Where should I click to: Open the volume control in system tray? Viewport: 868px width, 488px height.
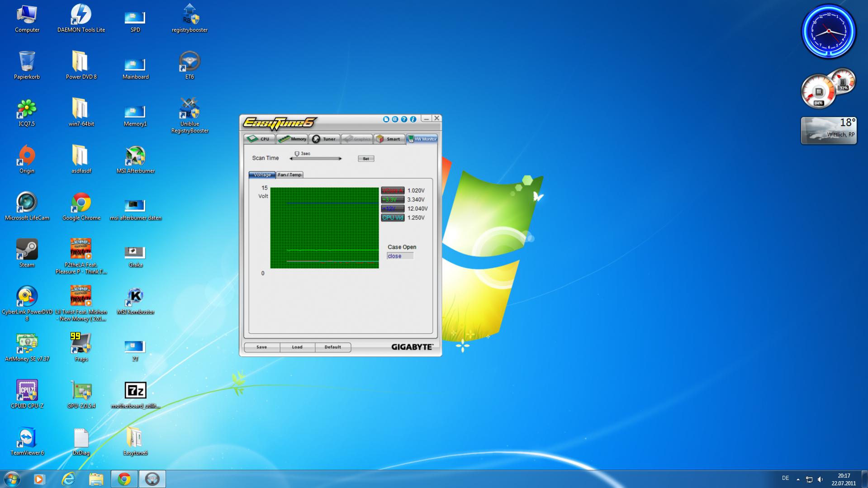pos(820,479)
